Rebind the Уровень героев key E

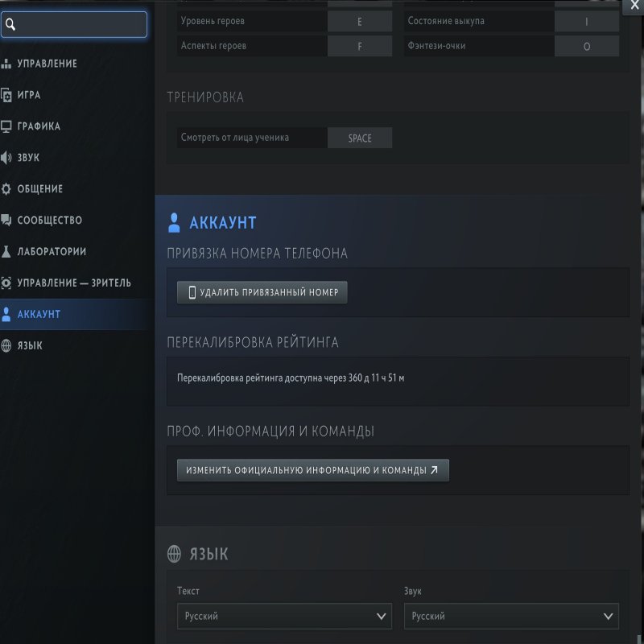coord(359,22)
